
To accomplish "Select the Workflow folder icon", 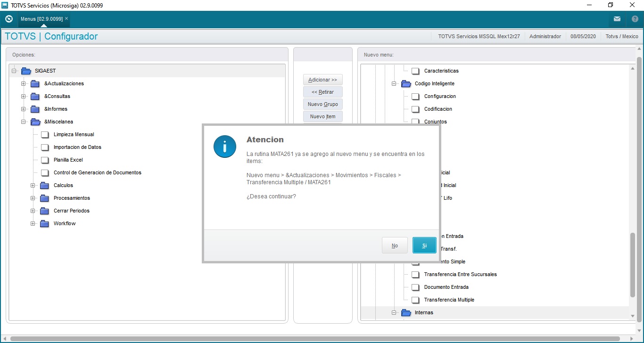I will (x=45, y=223).
